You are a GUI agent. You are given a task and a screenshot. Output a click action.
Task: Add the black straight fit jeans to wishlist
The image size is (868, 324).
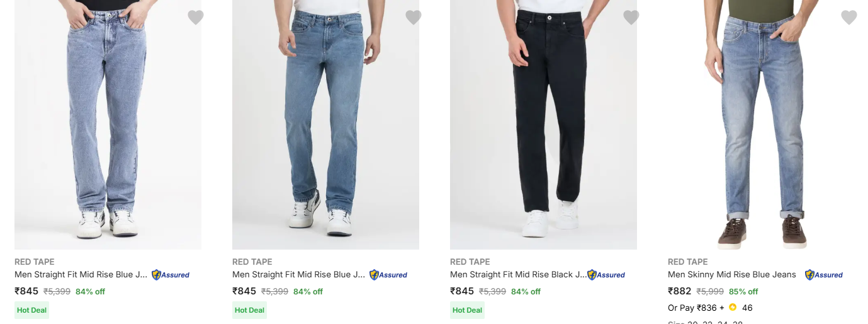[x=631, y=18]
